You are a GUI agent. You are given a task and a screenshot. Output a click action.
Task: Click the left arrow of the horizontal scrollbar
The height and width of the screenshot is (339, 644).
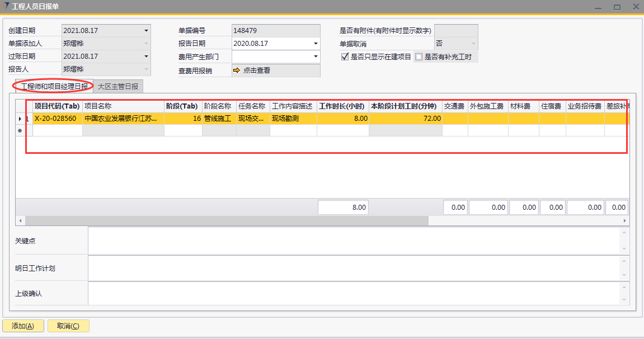(20, 221)
